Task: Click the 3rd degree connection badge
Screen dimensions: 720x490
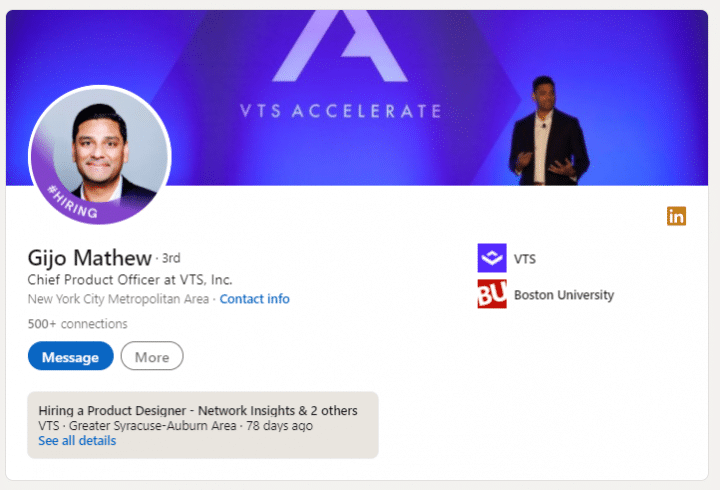Action: click(171, 258)
